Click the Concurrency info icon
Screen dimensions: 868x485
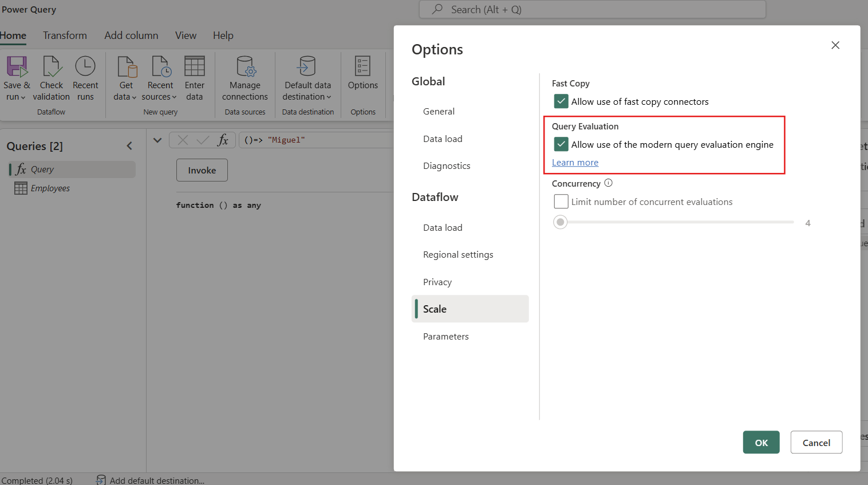(609, 183)
